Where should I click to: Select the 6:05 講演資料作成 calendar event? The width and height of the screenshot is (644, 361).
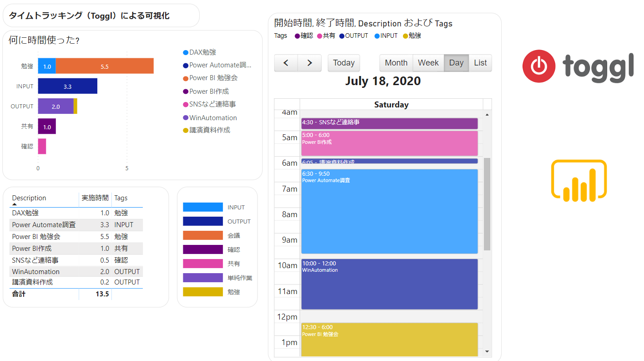click(x=389, y=161)
